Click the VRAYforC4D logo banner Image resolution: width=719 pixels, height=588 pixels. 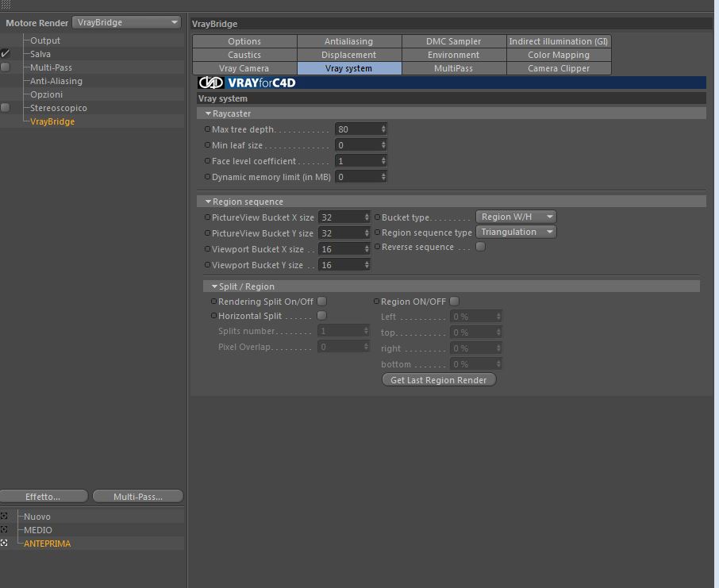452,83
